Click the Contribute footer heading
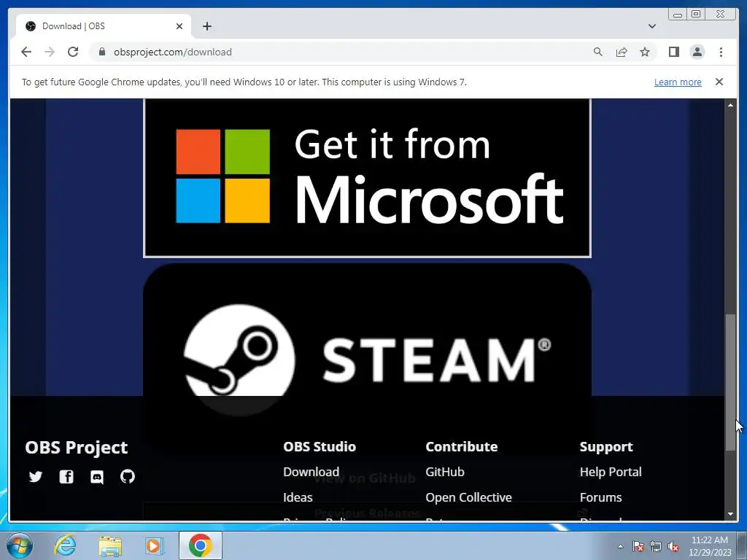The image size is (747, 560). tap(462, 447)
